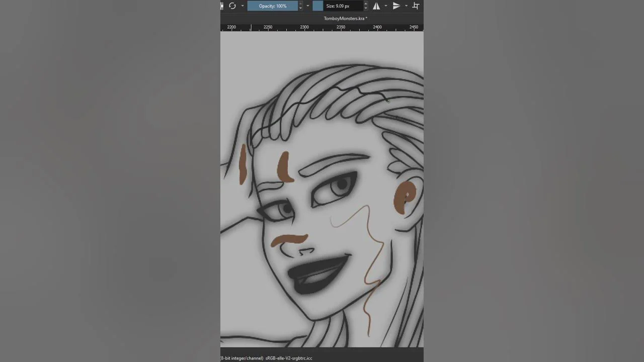Decrease brush size with down stepper arrow
Viewport: 644px width, 362px height.
pos(366,9)
